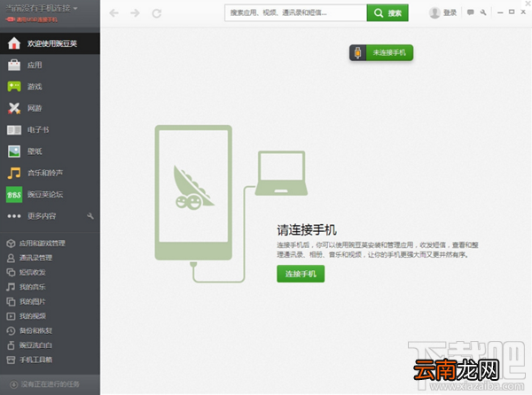The height and width of the screenshot is (395, 532).
Task: Open 豌豆荚论坛 forum link
Action: pyautogui.click(x=45, y=195)
